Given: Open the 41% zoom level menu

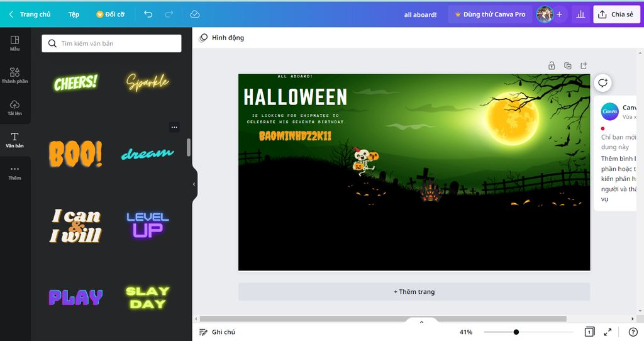Looking at the screenshot, I should tap(466, 332).
